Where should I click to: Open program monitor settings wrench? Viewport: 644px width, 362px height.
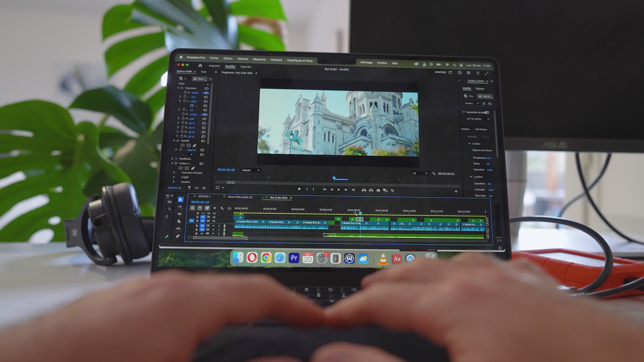point(434,173)
